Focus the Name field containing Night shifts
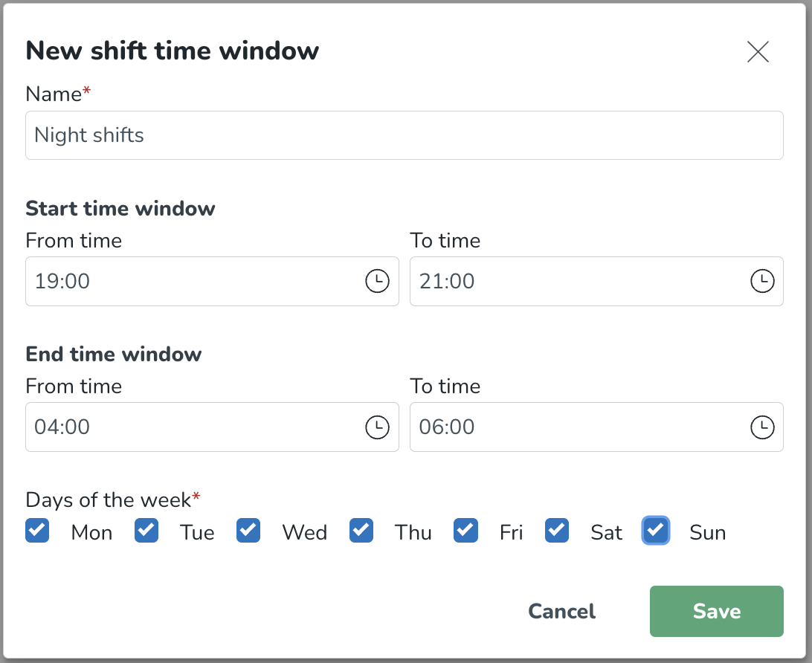The width and height of the screenshot is (812, 663). click(404, 135)
